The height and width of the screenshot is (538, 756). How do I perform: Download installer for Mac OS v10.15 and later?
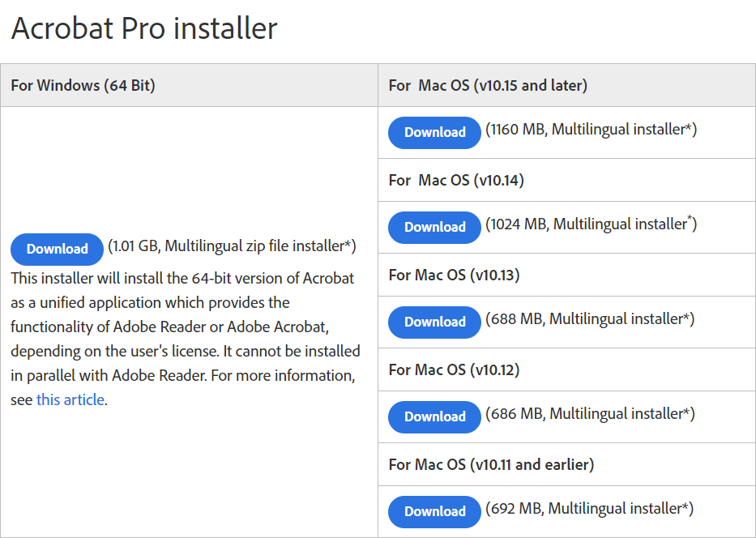pos(435,132)
